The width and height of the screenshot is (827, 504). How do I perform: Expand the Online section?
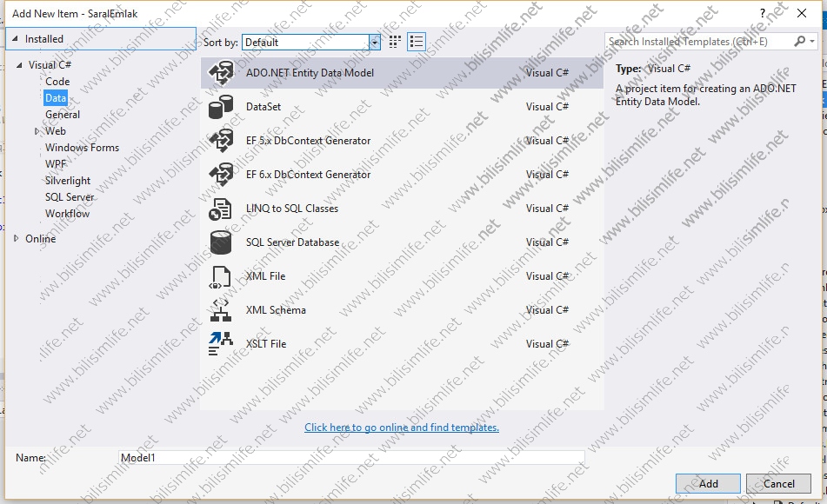[16, 238]
